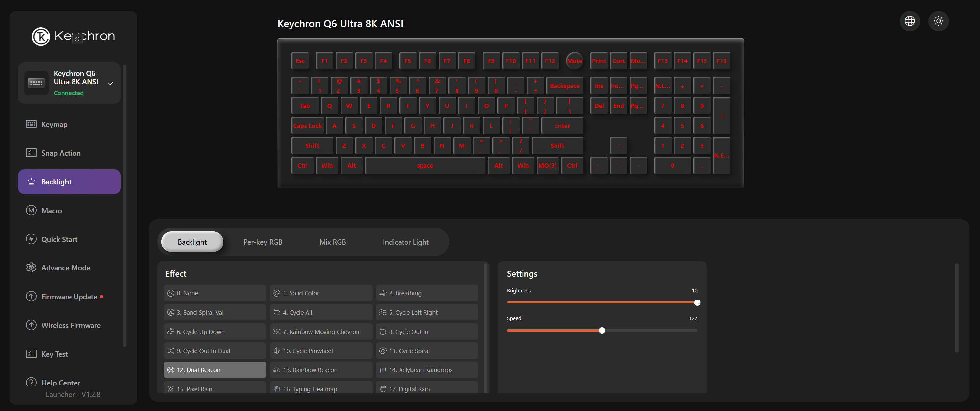Open Keymap from the sidebar

tap(54, 124)
